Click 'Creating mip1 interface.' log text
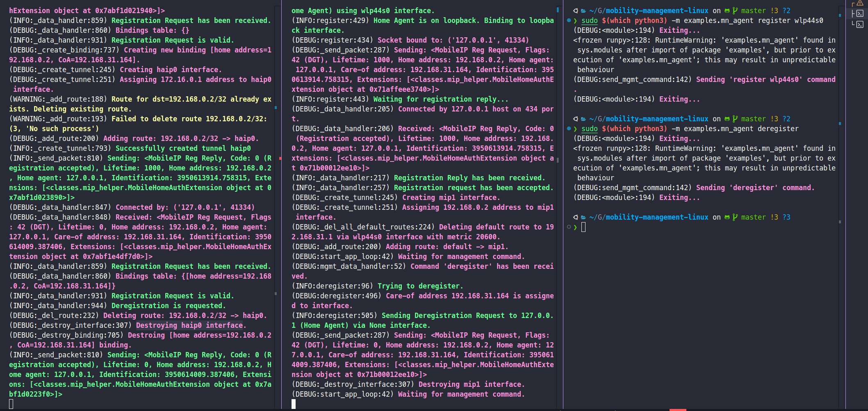 pyautogui.click(x=451, y=198)
